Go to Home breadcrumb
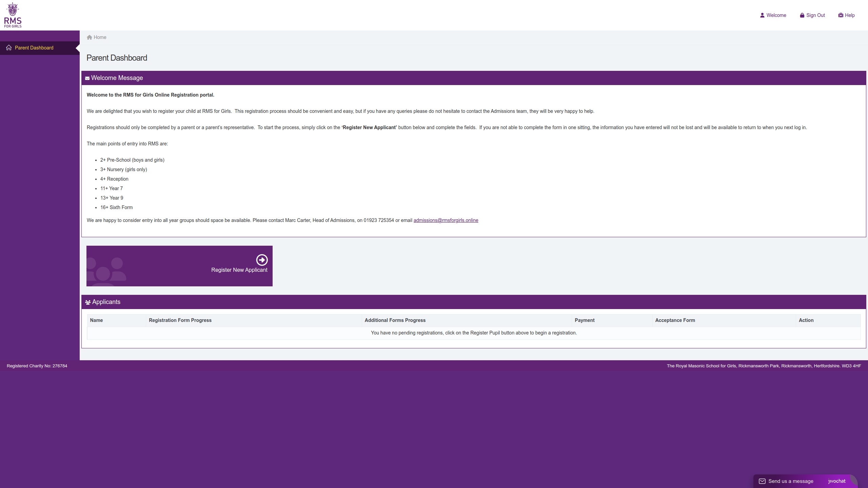This screenshot has height=488, width=868. pos(97,37)
